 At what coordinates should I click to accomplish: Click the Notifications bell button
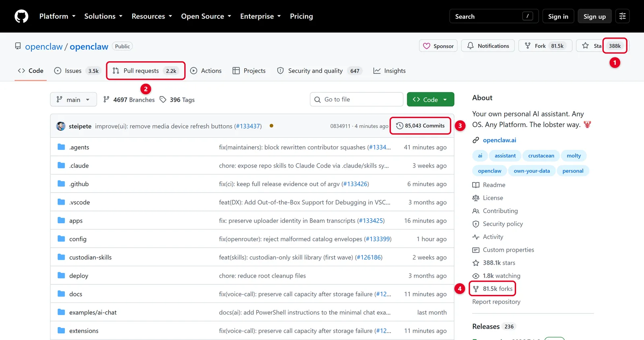point(488,46)
